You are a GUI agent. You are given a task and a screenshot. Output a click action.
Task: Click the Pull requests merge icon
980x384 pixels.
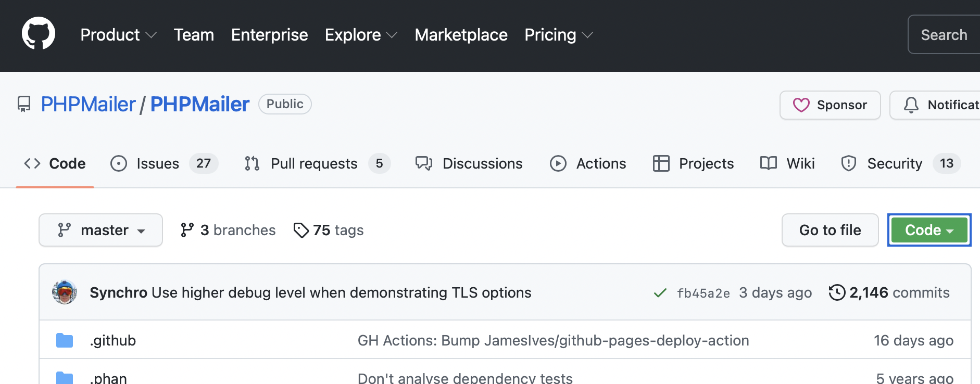(253, 163)
